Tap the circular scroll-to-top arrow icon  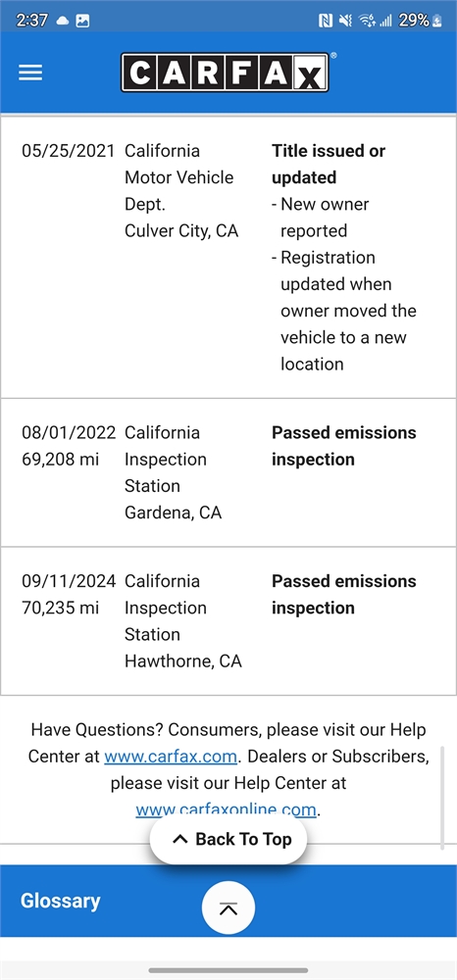pos(228,908)
